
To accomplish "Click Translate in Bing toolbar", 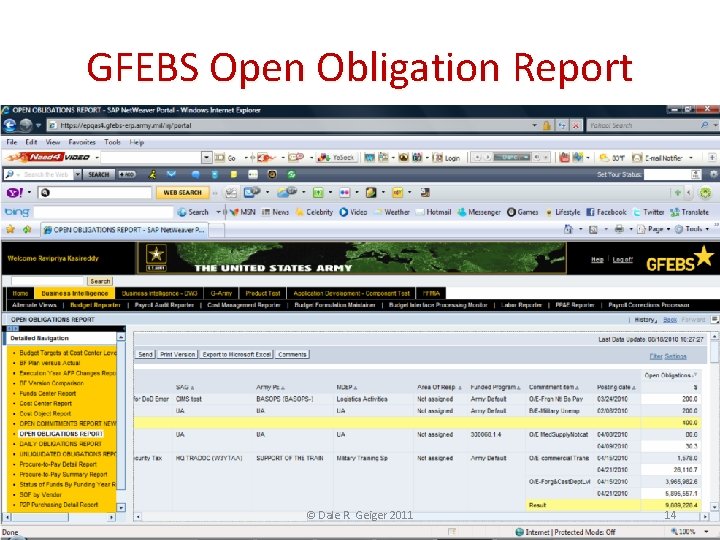I will (689, 212).
